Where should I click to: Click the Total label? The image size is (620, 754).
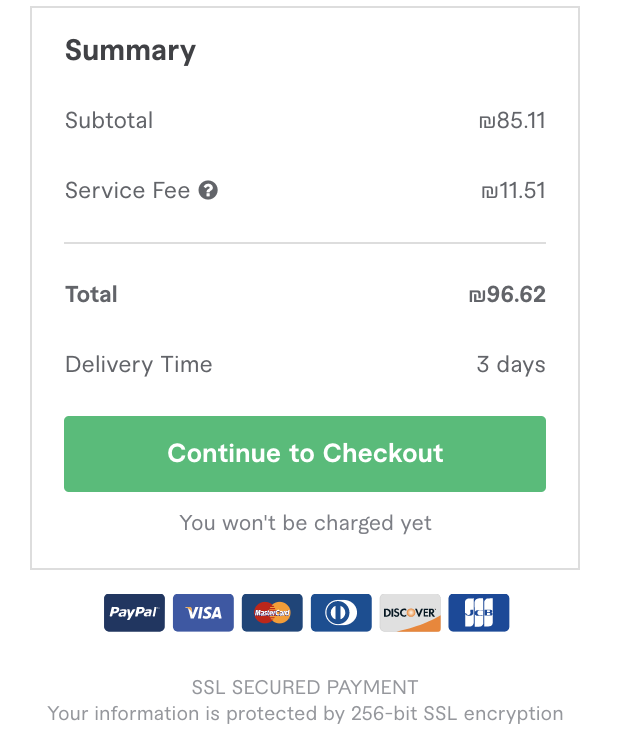(x=91, y=294)
